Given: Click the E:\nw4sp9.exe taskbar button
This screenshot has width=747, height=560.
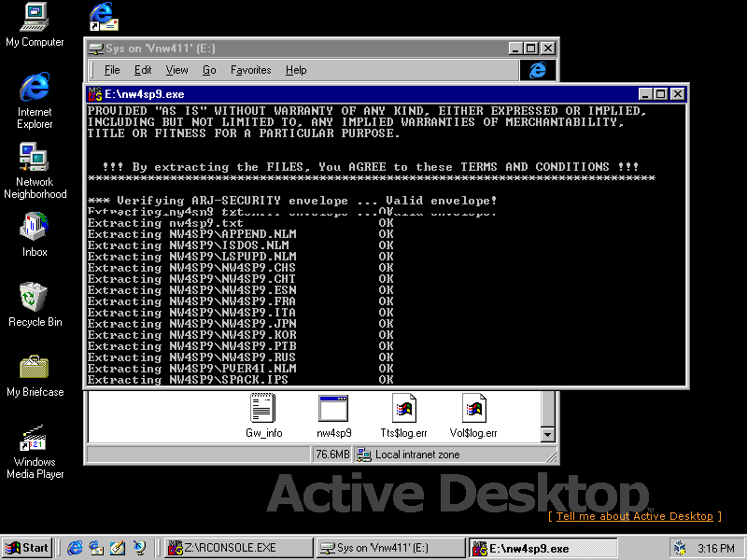Looking at the screenshot, I should point(543,548).
